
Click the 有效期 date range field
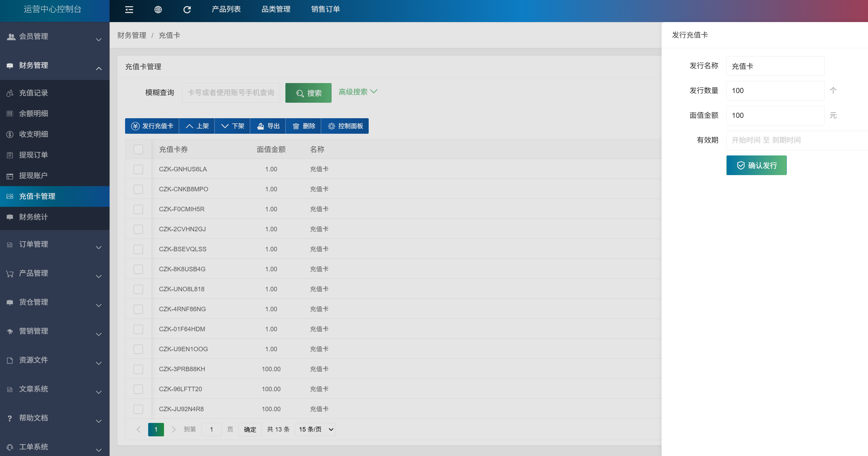click(796, 140)
